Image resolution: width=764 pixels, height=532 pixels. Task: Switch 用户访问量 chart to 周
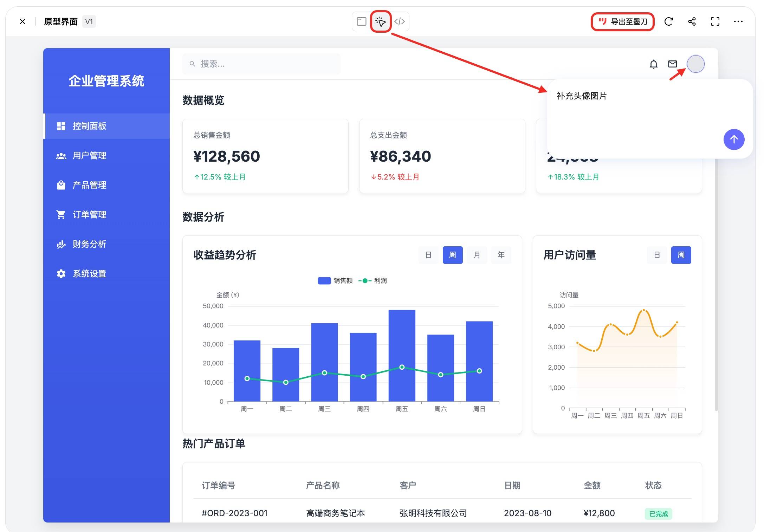click(681, 255)
